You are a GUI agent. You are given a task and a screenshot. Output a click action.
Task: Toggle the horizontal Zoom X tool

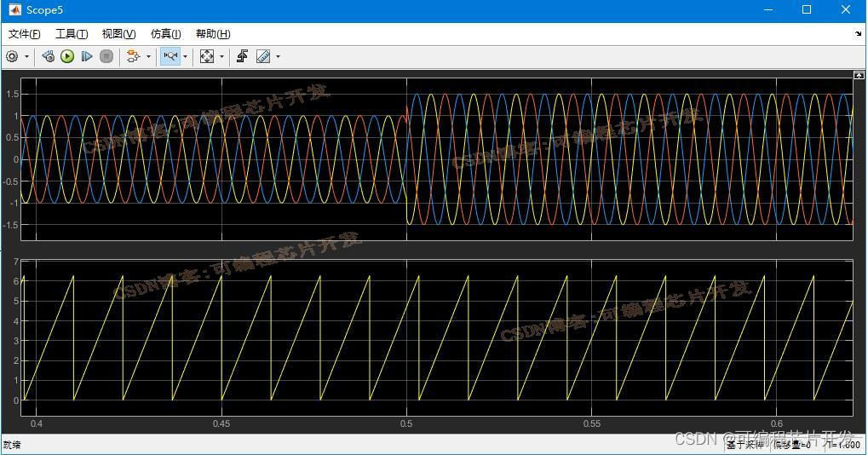coord(170,56)
